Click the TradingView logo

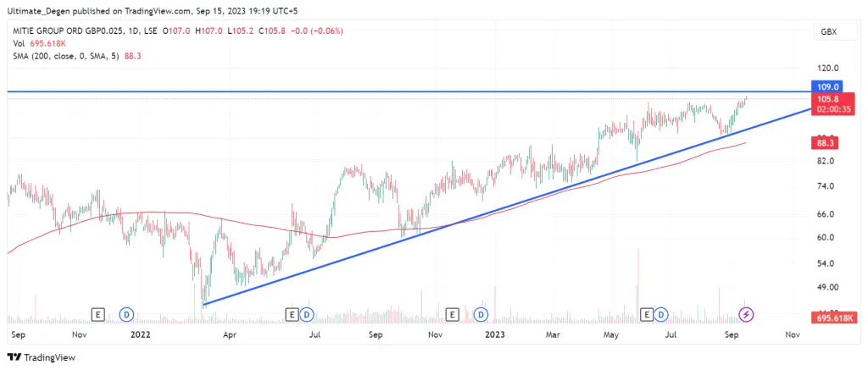(42, 356)
